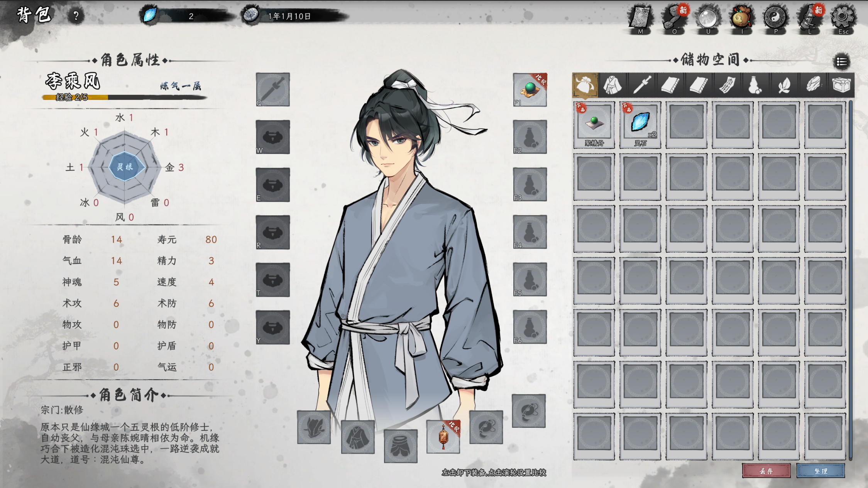Select the all-items pouch tab
The height and width of the screenshot is (488, 868).
(585, 84)
